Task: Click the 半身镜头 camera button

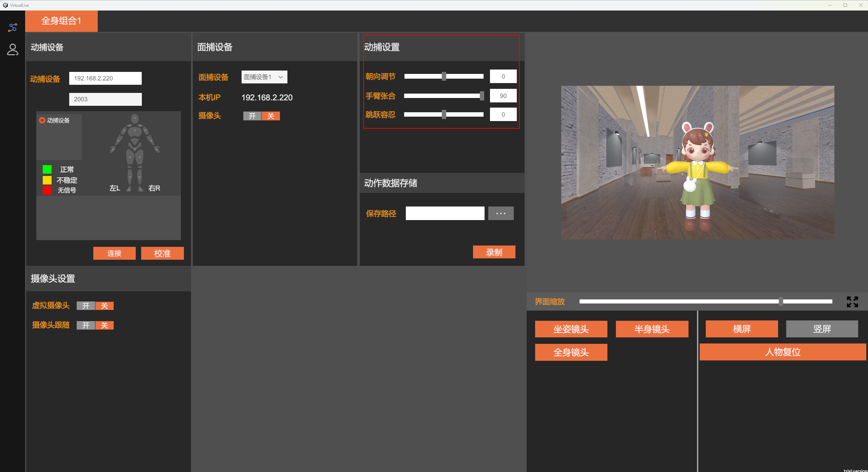Action: click(652, 329)
